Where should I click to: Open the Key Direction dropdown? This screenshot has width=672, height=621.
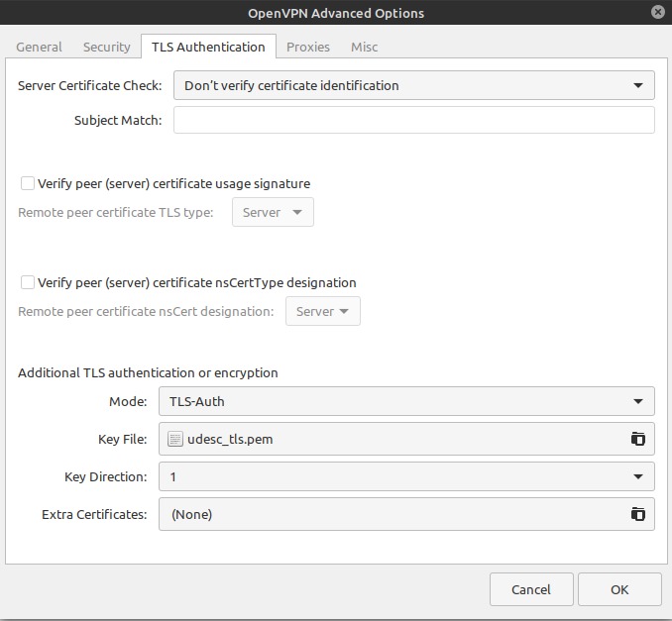pos(406,476)
